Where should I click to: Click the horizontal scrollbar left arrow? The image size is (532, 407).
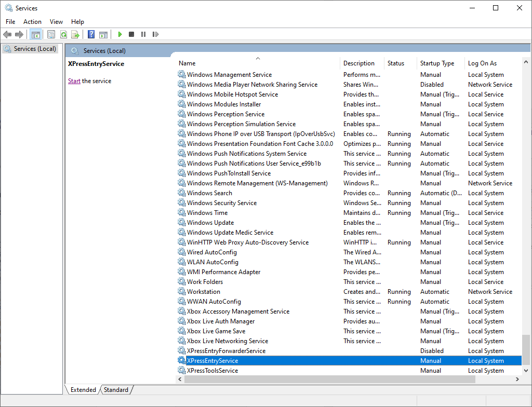tap(180, 379)
